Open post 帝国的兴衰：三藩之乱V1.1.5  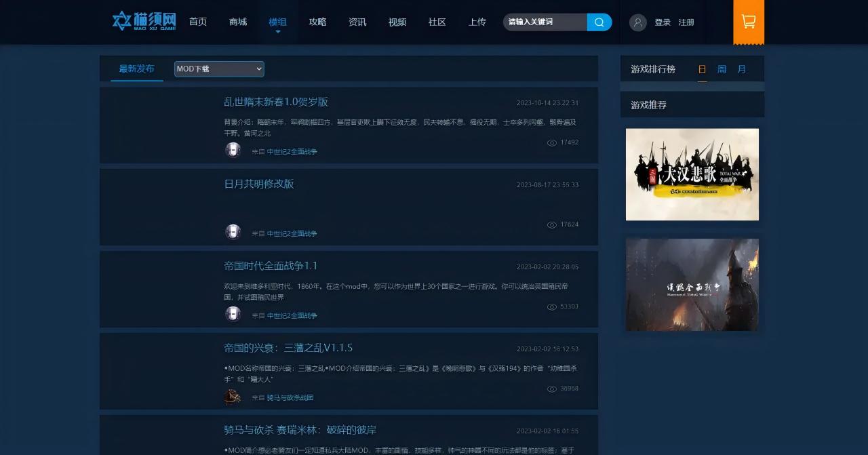[288, 348]
